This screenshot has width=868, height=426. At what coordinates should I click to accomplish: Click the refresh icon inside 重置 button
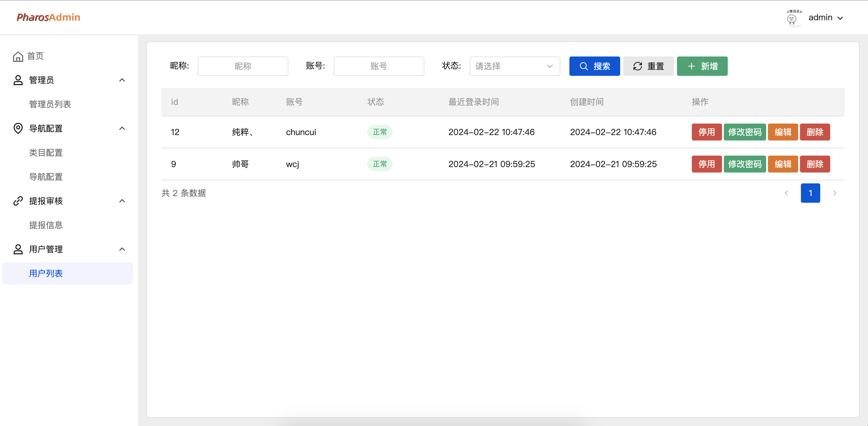point(637,66)
